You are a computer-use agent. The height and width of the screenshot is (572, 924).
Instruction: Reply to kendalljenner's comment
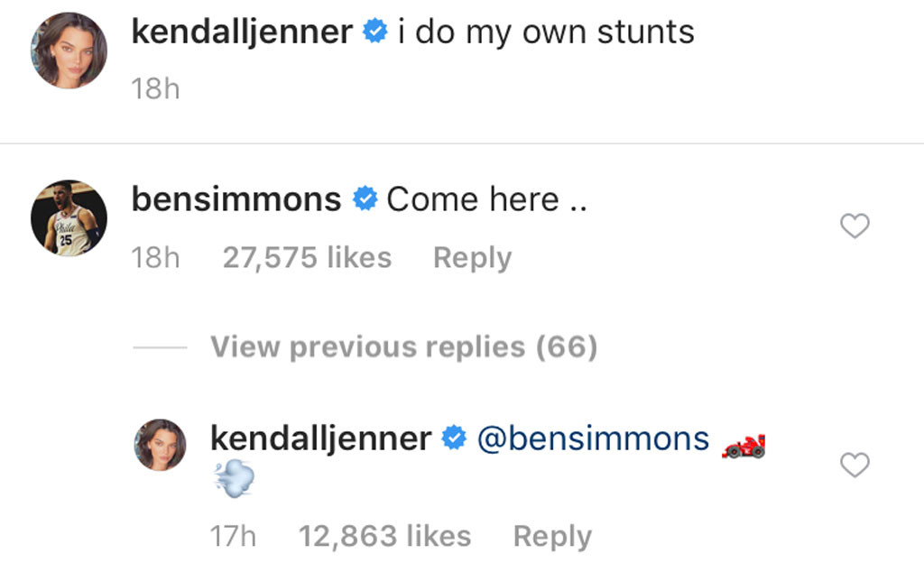[x=552, y=536]
